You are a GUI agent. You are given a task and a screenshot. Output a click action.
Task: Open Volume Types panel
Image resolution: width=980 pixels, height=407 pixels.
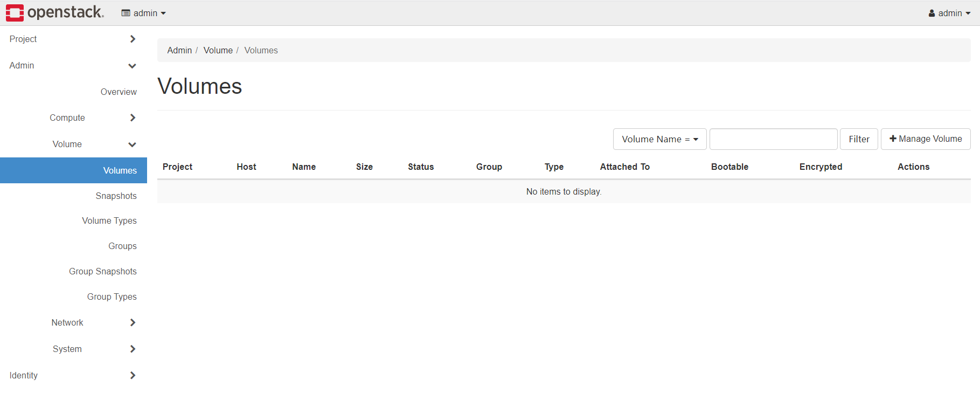click(109, 220)
